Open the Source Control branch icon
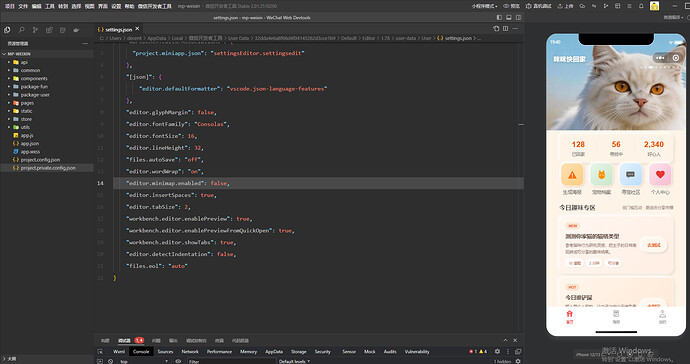 pyautogui.click(x=35, y=30)
